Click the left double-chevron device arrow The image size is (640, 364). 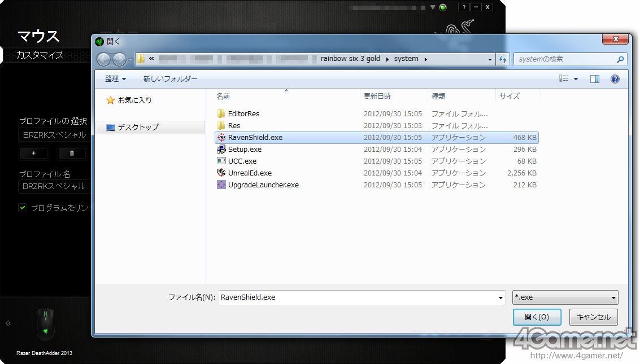[8, 323]
